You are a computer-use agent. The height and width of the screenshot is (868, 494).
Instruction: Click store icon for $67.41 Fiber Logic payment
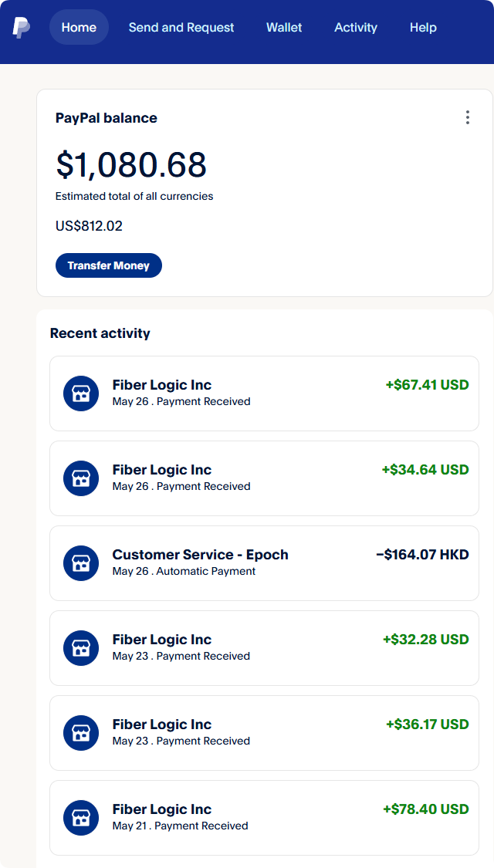pyautogui.click(x=81, y=393)
